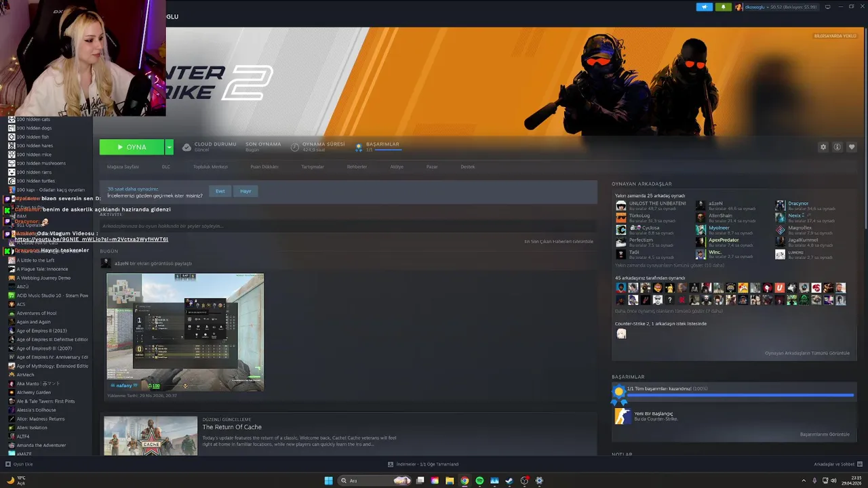Click the Cloud Durumu cloud icon

186,147
